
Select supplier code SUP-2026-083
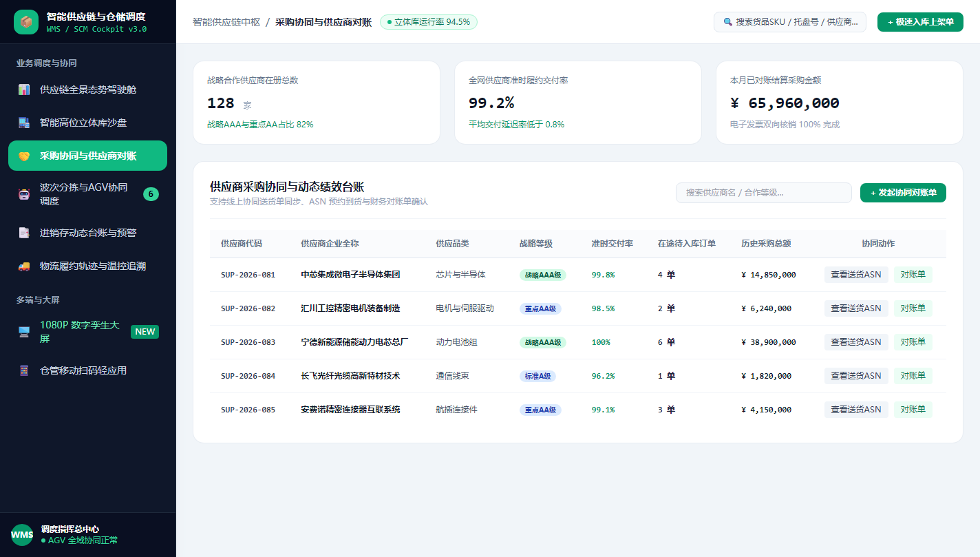click(248, 342)
